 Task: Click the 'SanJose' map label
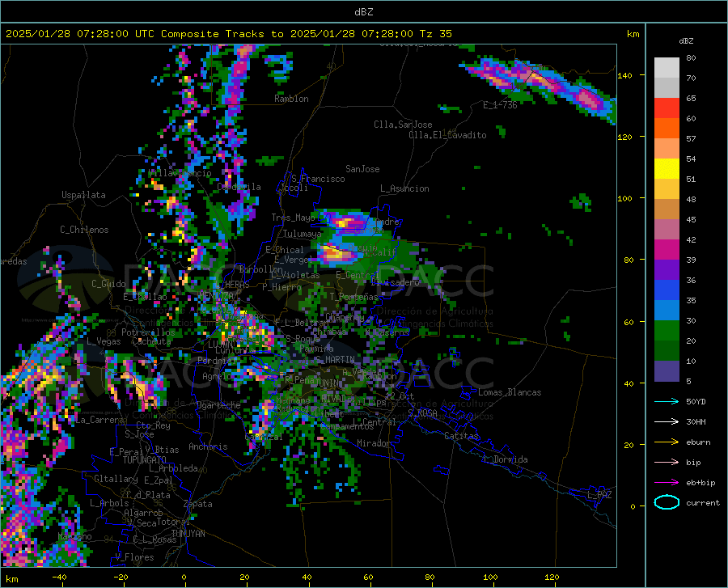click(x=362, y=169)
